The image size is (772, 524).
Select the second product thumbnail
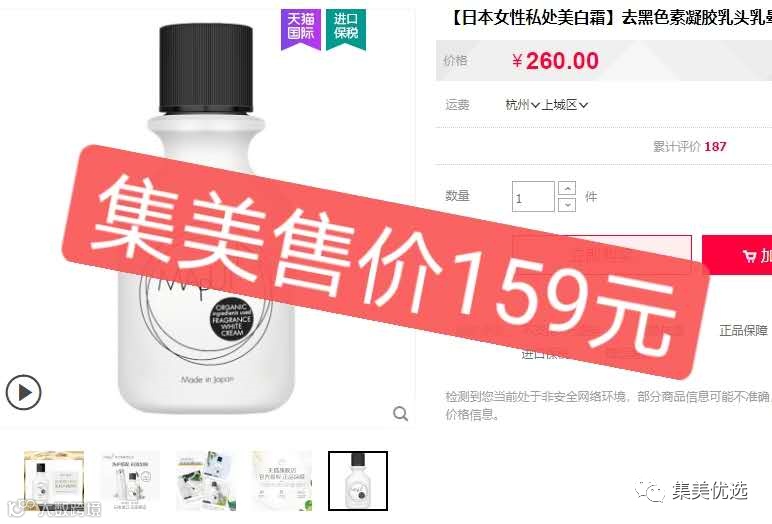point(130,481)
